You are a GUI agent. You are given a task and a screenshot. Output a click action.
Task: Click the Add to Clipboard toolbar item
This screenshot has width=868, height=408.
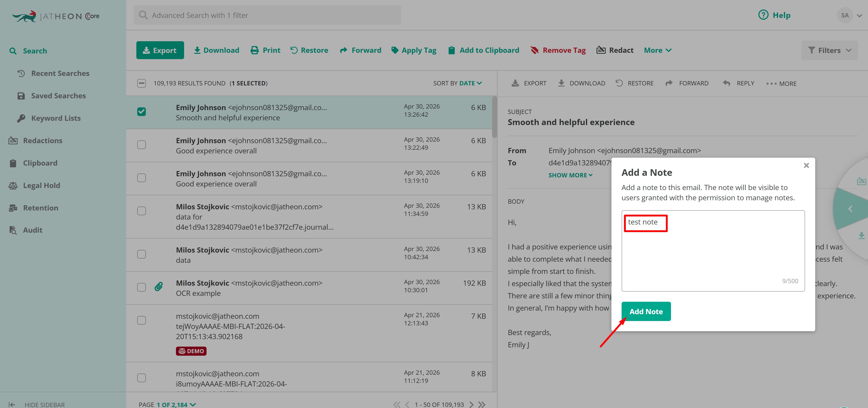[484, 50]
